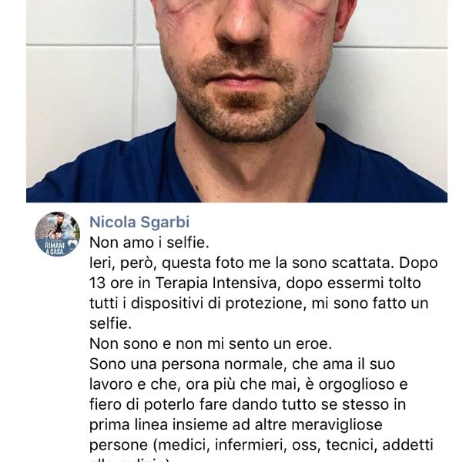
Task: Open the selfie photo of the man in scrubs
Action: pyautogui.click(x=236, y=101)
